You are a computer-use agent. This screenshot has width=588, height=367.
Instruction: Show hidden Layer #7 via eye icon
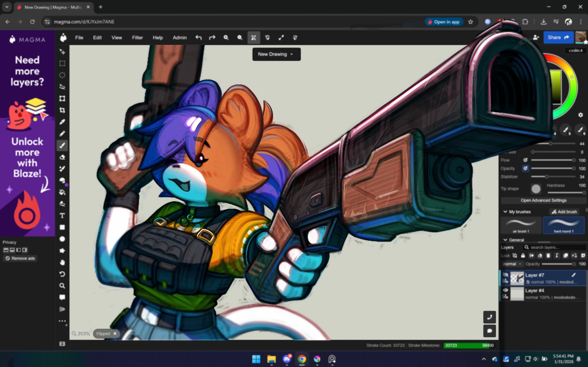506,275
